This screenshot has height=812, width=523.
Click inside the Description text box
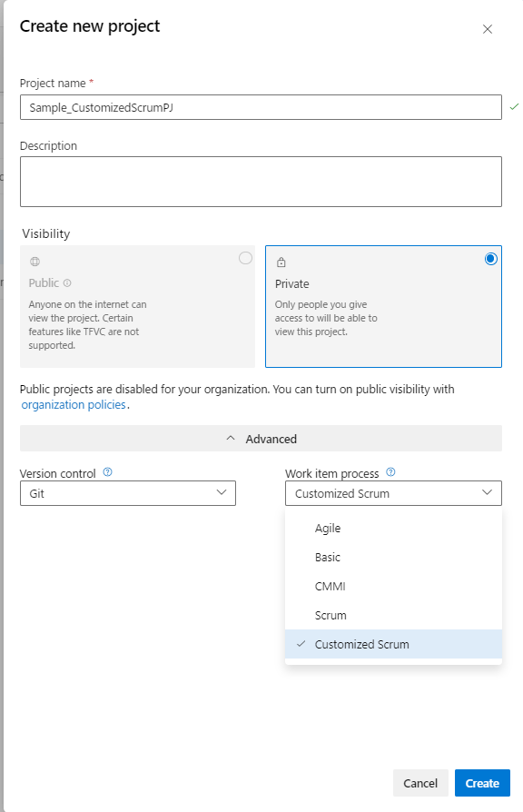[x=261, y=182]
